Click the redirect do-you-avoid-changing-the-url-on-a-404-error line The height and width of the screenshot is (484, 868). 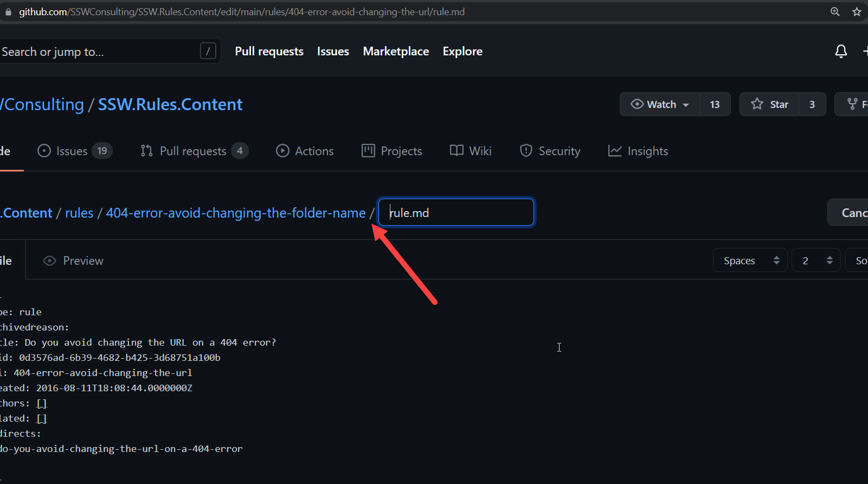tap(121, 449)
